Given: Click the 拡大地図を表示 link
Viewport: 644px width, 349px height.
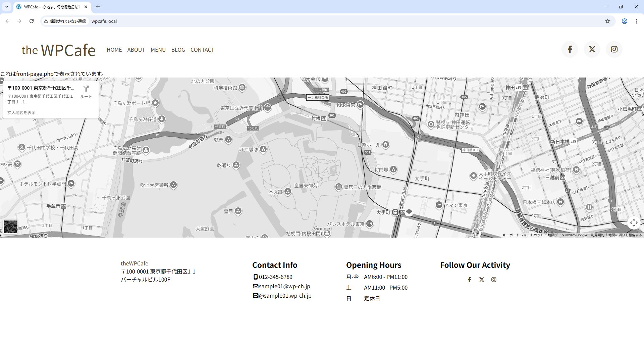Looking at the screenshot, I should (x=21, y=113).
